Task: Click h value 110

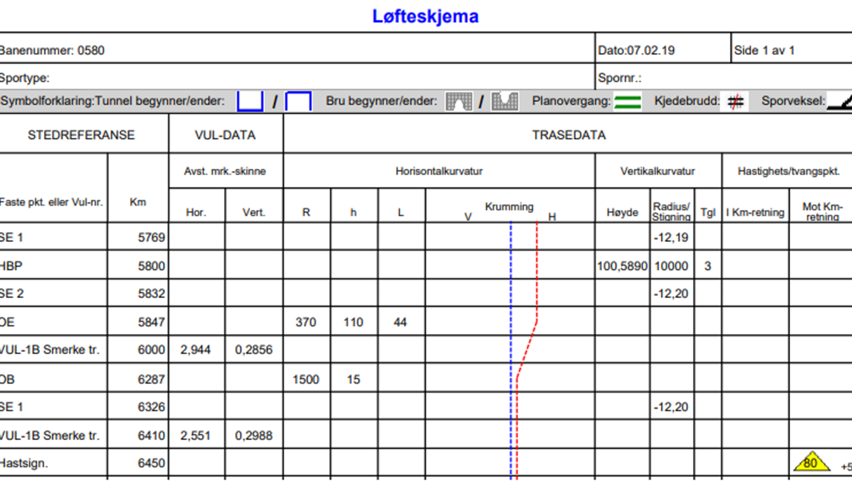Action: coord(353,322)
